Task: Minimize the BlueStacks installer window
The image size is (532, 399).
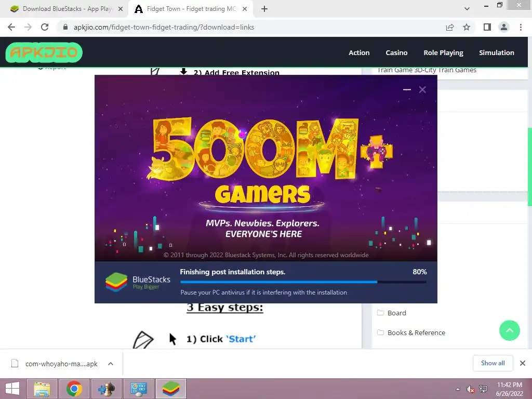Action: point(407,89)
